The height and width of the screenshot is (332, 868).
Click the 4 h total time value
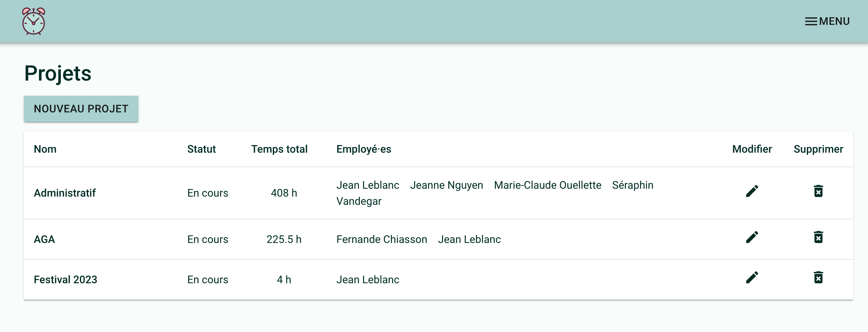(284, 279)
